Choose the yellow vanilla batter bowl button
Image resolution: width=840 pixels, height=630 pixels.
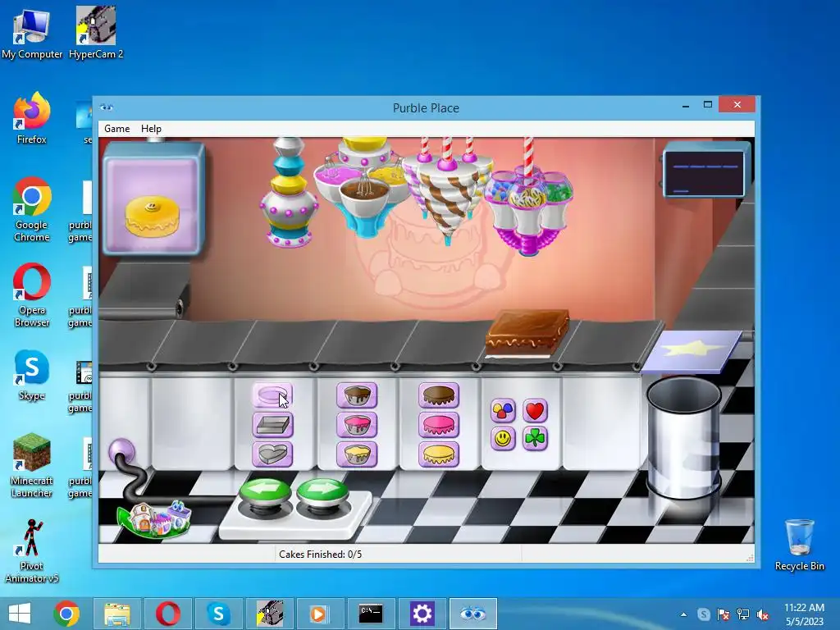coord(357,454)
